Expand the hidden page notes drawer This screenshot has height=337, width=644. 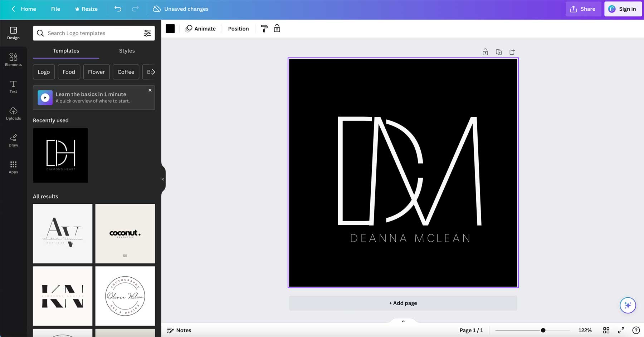(x=402, y=321)
